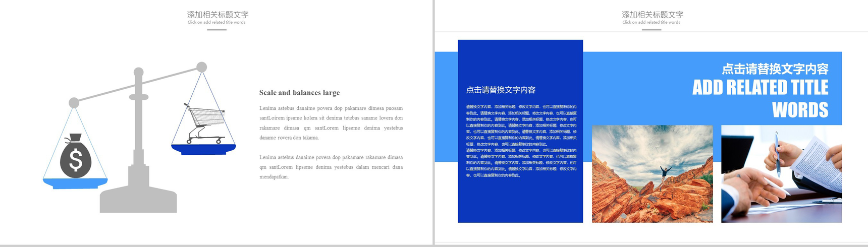868x247 pixels.
Task: Select the '点击请替换文字内容' heading in dark blue box
Action: coord(501,90)
